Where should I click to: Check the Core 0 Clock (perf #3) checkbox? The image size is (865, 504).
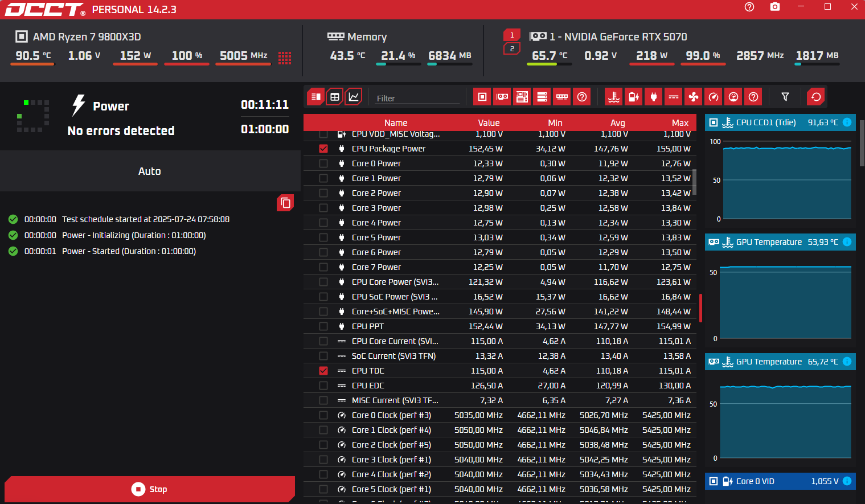tap(323, 415)
